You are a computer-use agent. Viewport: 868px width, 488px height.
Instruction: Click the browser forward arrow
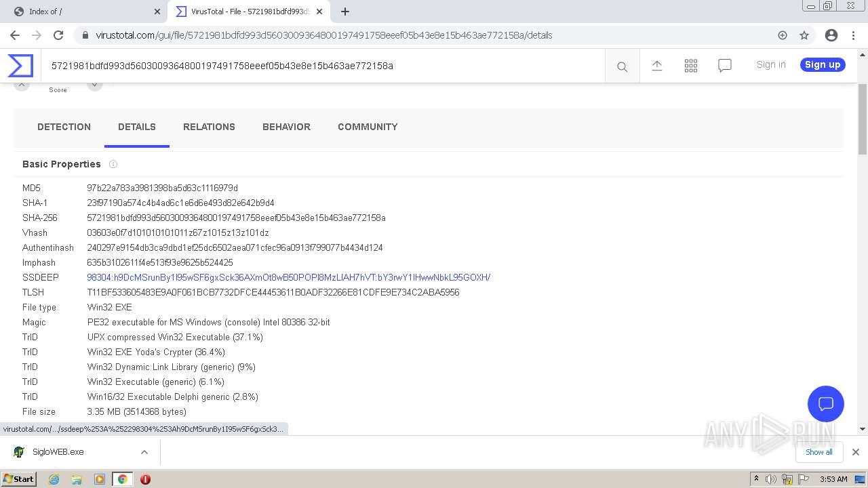tap(37, 35)
